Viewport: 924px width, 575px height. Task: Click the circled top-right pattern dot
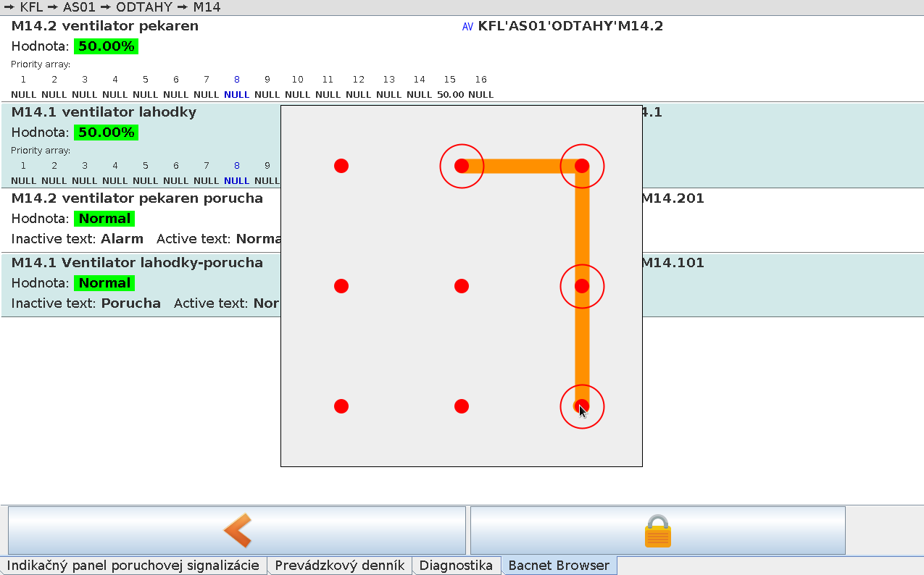582,166
